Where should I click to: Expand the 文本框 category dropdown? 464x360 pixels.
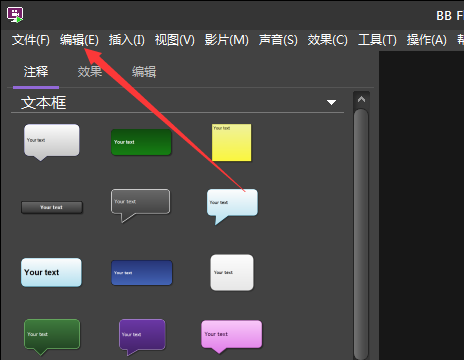(331, 102)
